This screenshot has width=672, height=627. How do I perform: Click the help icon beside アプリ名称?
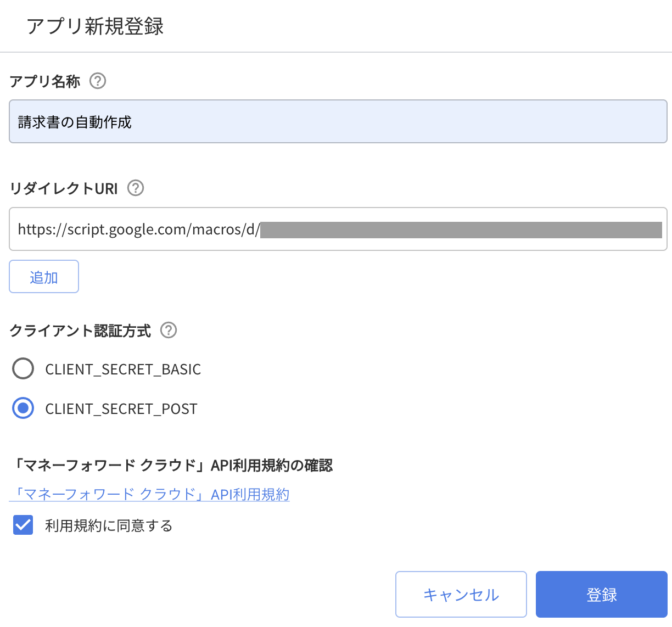pos(98,81)
